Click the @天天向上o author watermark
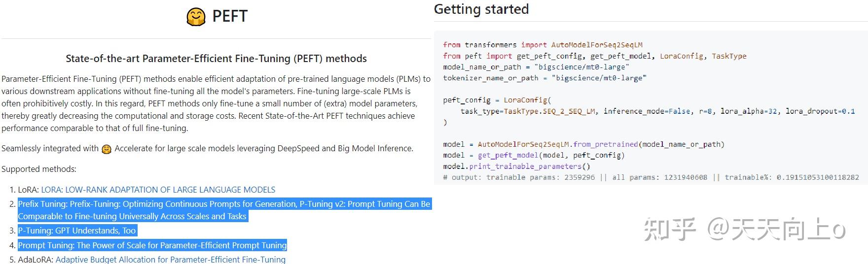868x264 pixels. (777, 230)
